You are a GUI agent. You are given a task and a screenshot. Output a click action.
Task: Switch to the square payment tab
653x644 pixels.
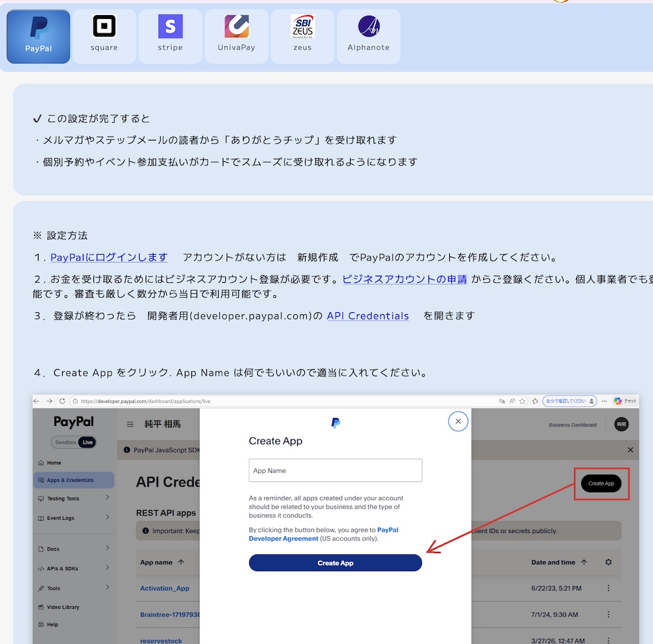click(104, 37)
